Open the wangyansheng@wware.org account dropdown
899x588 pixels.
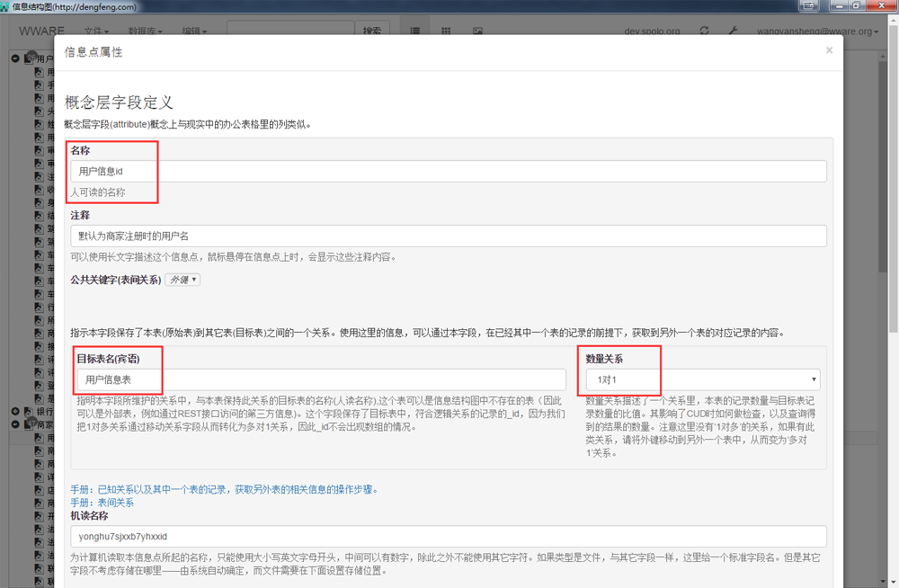tap(817, 31)
